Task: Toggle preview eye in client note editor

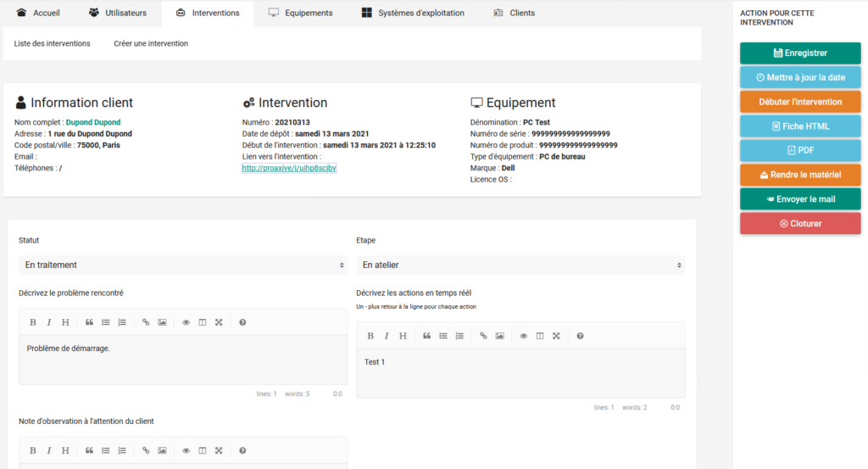Action: 186,450
